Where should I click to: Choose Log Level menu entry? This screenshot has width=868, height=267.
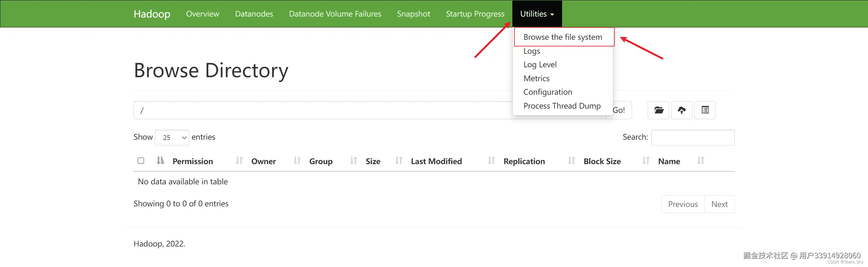540,65
